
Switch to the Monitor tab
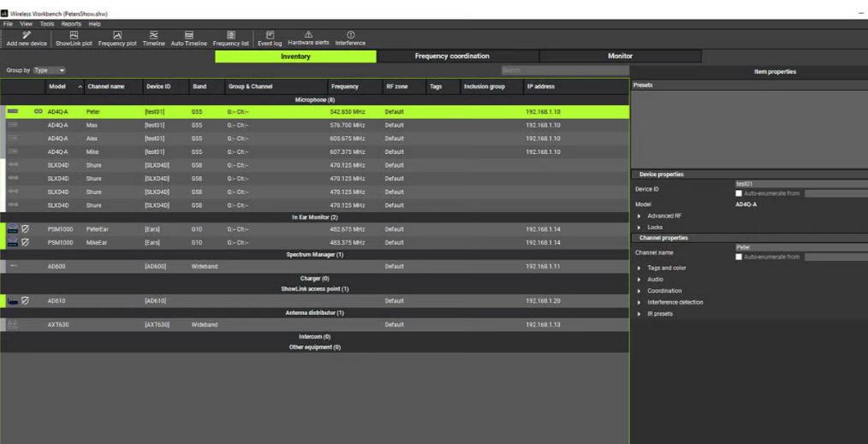(620, 56)
